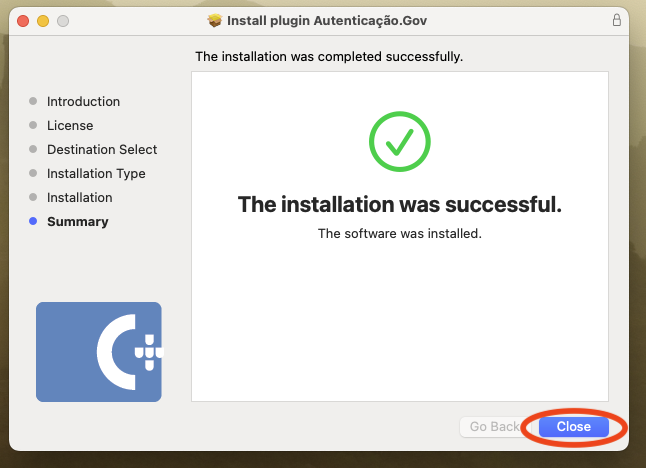Click the red close window button
646x468 pixels.
23,21
